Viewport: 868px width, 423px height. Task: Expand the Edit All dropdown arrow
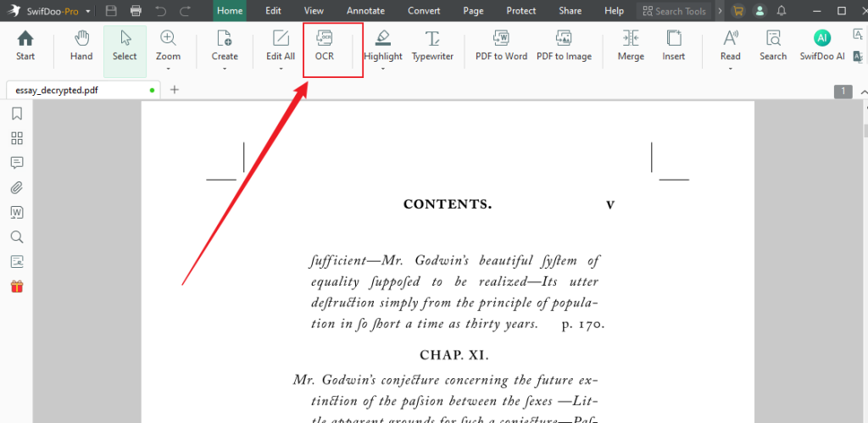(281, 70)
